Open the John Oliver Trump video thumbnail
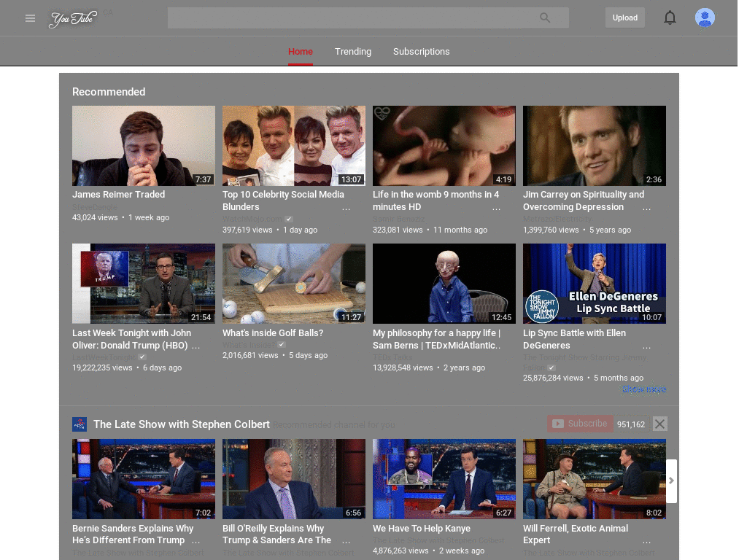 pyautogui.click(x=144, y=284)
